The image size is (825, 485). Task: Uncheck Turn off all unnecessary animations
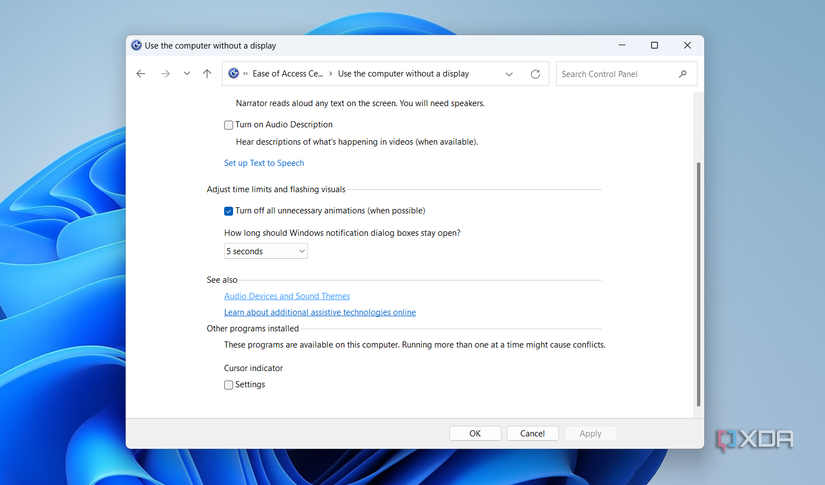coord(229,211)
